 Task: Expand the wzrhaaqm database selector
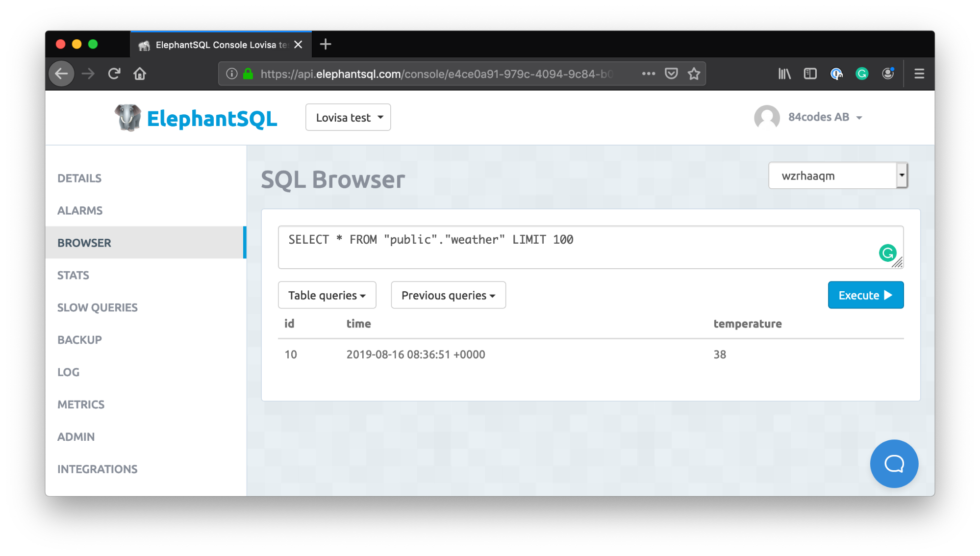pyautogui.click(x=838, y=176)
